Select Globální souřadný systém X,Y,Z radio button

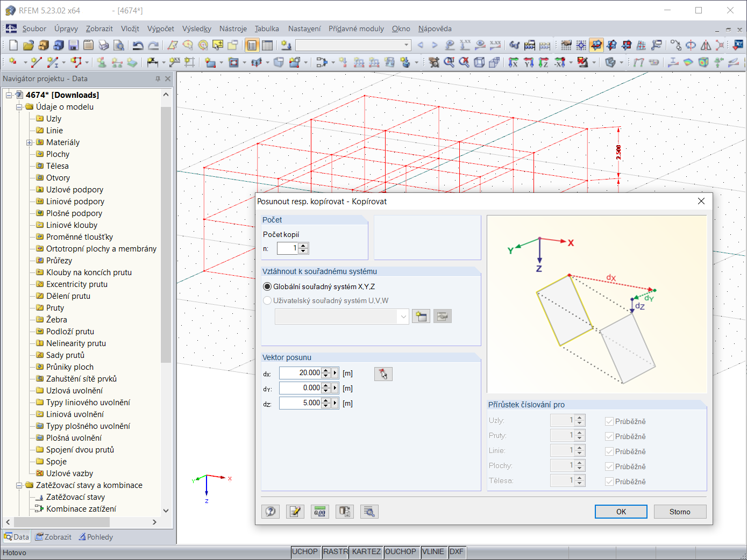click(x=267, y=286)
